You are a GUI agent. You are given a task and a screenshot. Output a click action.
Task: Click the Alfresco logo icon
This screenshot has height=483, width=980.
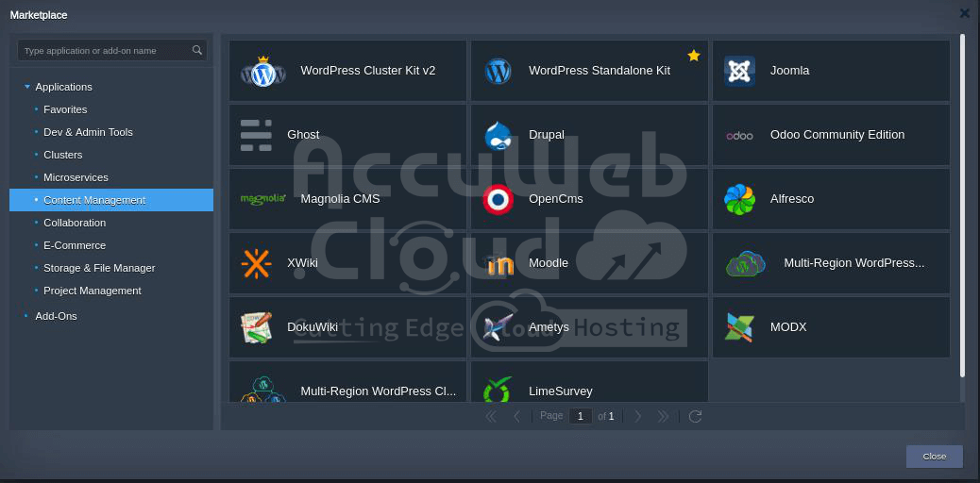739,200
